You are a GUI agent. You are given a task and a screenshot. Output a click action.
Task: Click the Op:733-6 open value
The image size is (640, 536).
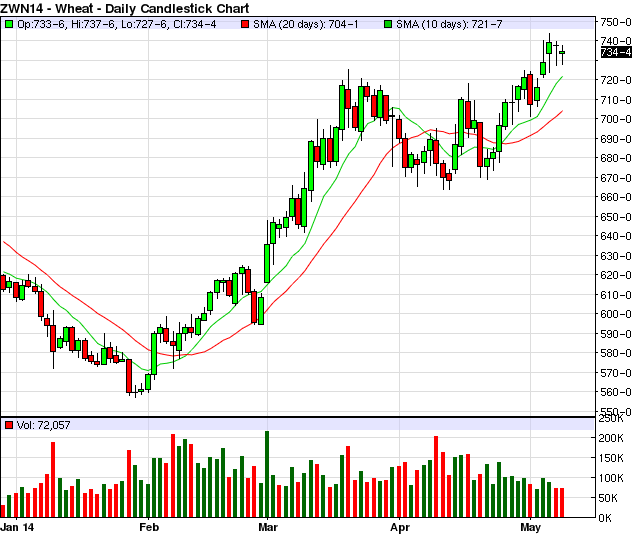tap(42, 24)
